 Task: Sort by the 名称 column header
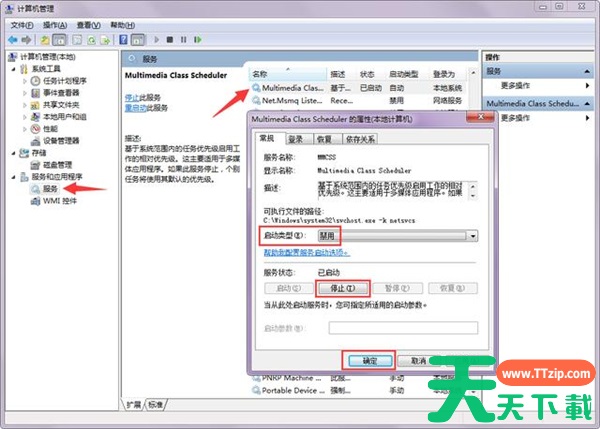coord(288,75)
